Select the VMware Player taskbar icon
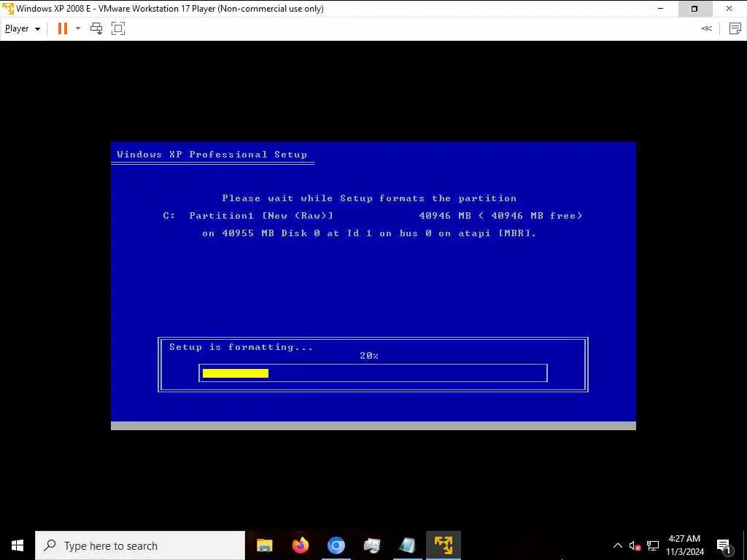Viewport: 747px width, 560px height. [x=443, y=545]
